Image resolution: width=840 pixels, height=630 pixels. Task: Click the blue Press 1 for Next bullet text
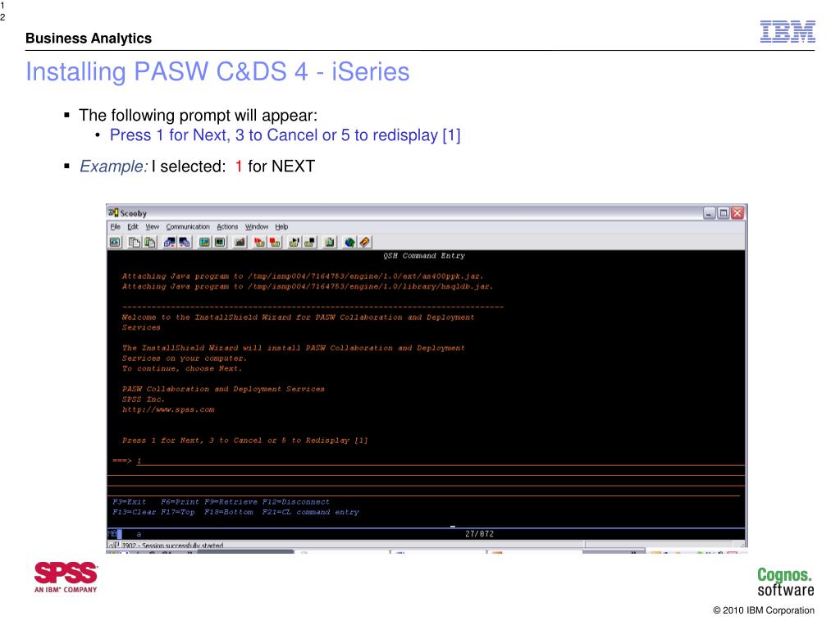(285, 135)
